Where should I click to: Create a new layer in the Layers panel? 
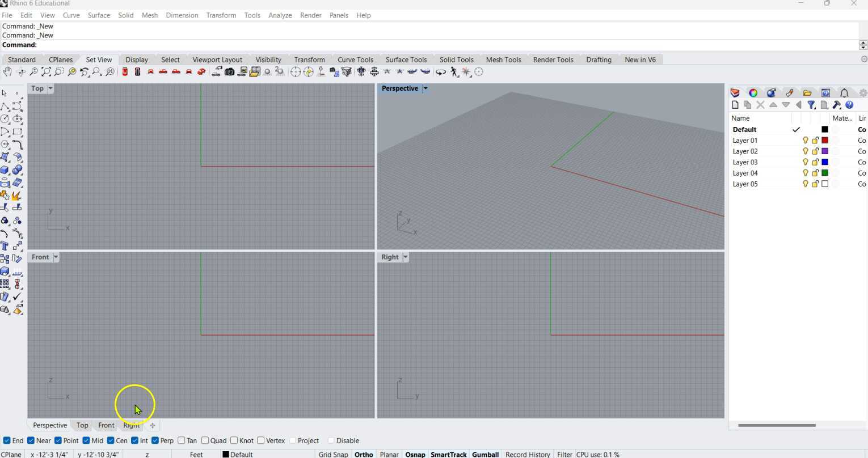(x=735, y=105)
